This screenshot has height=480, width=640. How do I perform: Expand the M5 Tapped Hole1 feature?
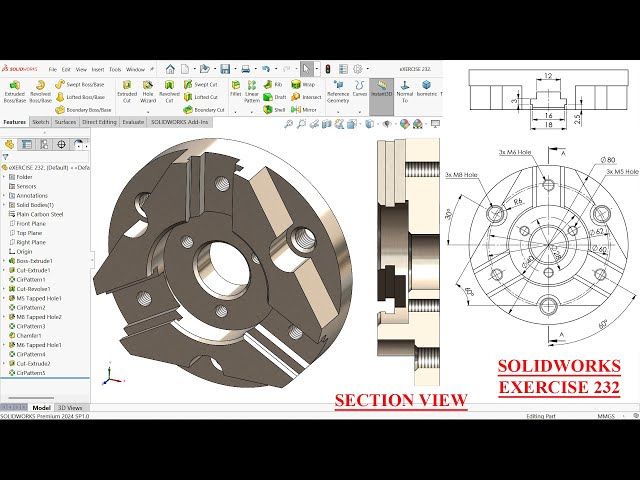click(4, 298)
